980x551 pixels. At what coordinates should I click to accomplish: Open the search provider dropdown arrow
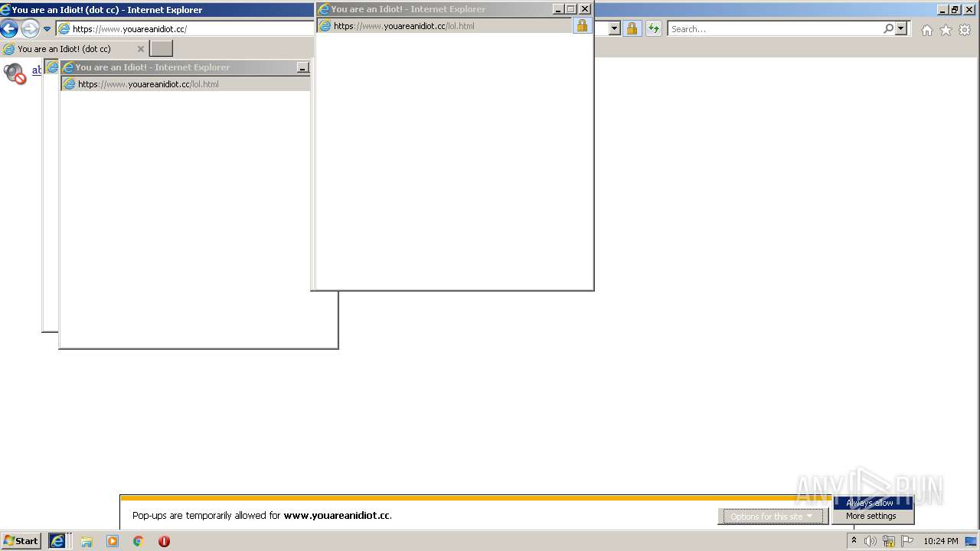coord(901,29)
